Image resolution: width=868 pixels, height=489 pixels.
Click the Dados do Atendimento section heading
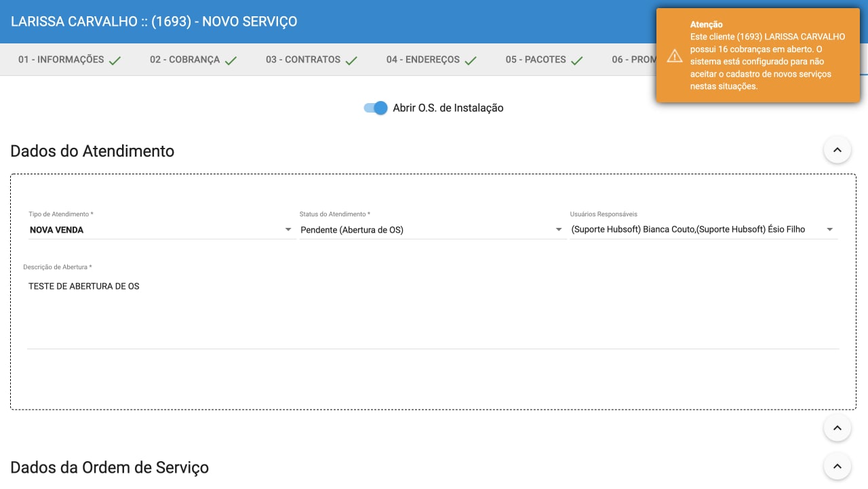point(92,151)
